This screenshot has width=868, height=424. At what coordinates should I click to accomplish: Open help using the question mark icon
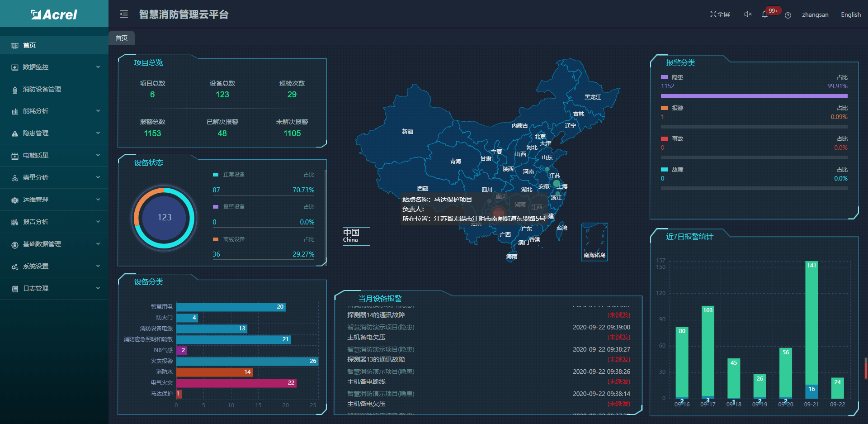pyautogui.click(x=788, y=15)
